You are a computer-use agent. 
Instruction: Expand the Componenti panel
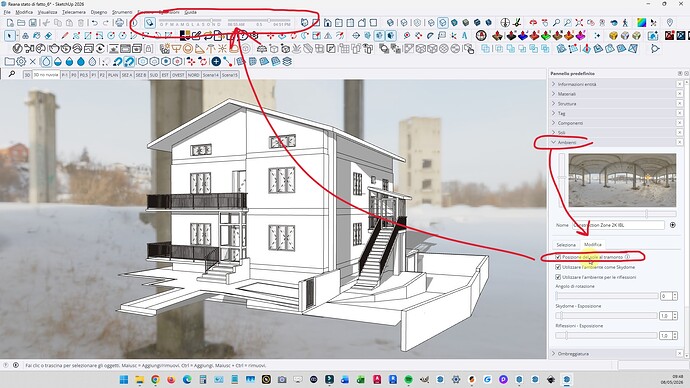pyautogui.click(x=612, y=123)
